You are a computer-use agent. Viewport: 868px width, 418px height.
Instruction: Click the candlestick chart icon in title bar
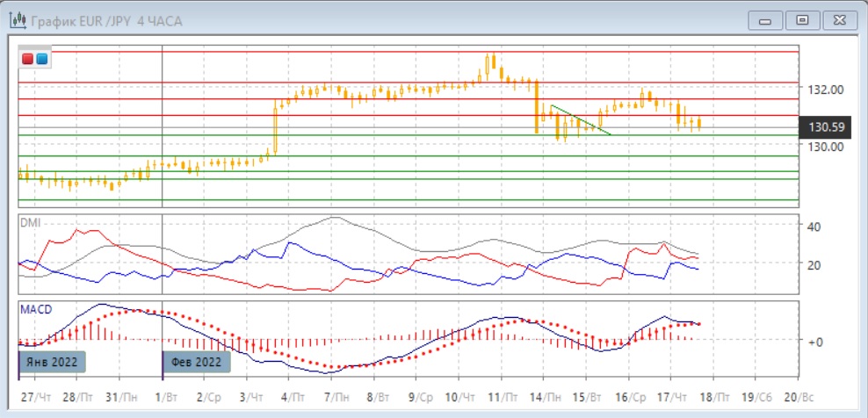[x=17, y=20]
